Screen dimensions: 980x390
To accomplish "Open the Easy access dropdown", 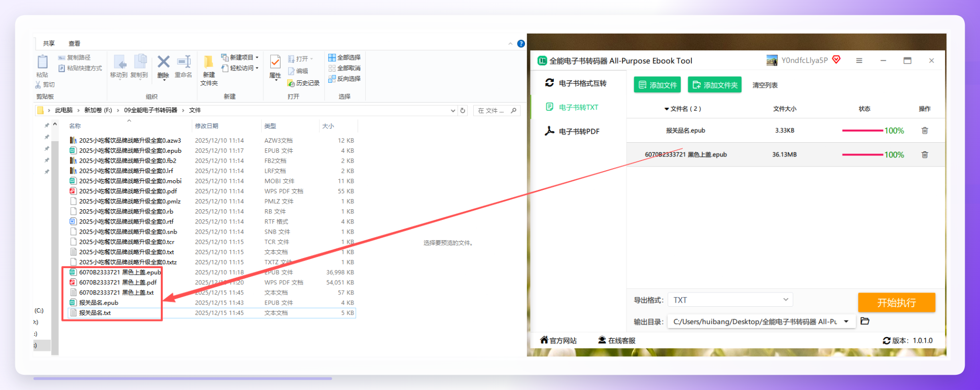I will pos(240,68).
